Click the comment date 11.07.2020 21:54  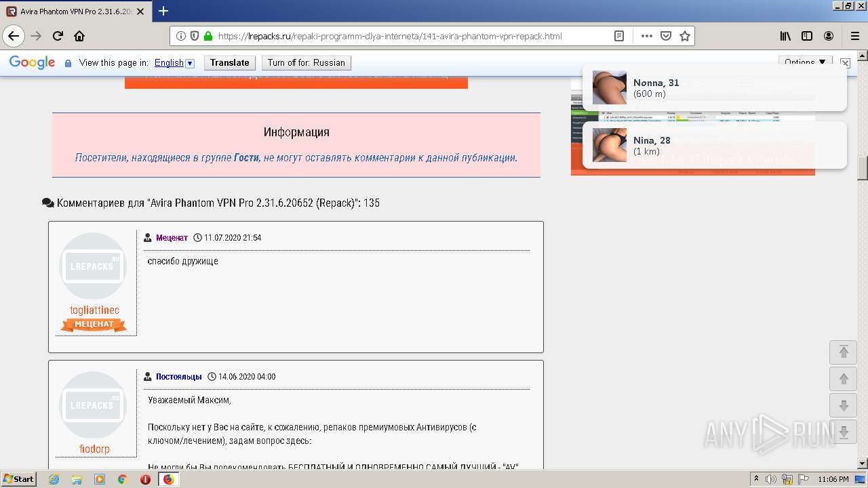233,238
